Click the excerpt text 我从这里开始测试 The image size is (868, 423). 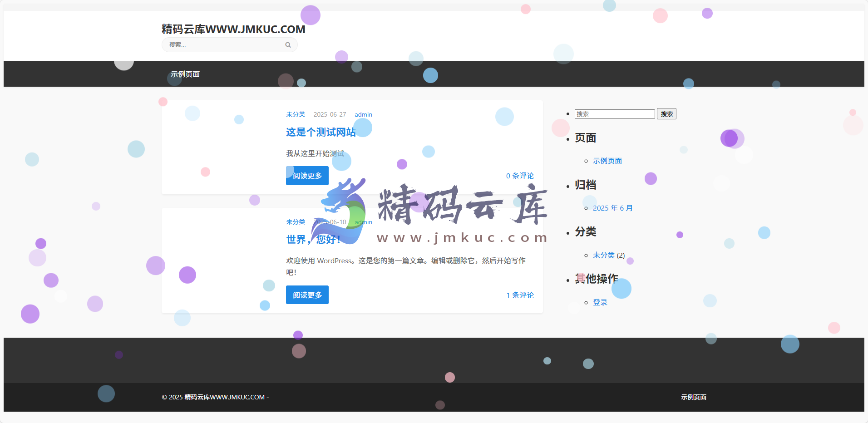(315, 153)
